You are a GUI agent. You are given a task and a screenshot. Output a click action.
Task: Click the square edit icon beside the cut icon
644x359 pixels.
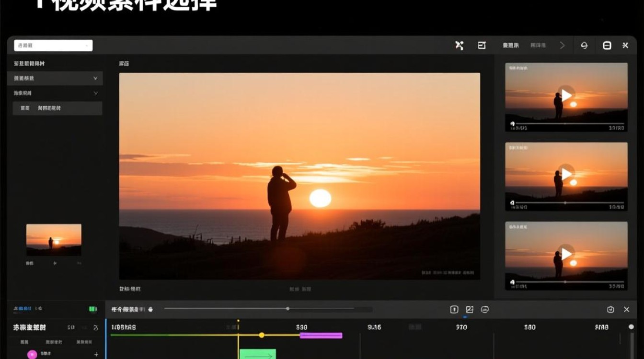coord(482,45)
